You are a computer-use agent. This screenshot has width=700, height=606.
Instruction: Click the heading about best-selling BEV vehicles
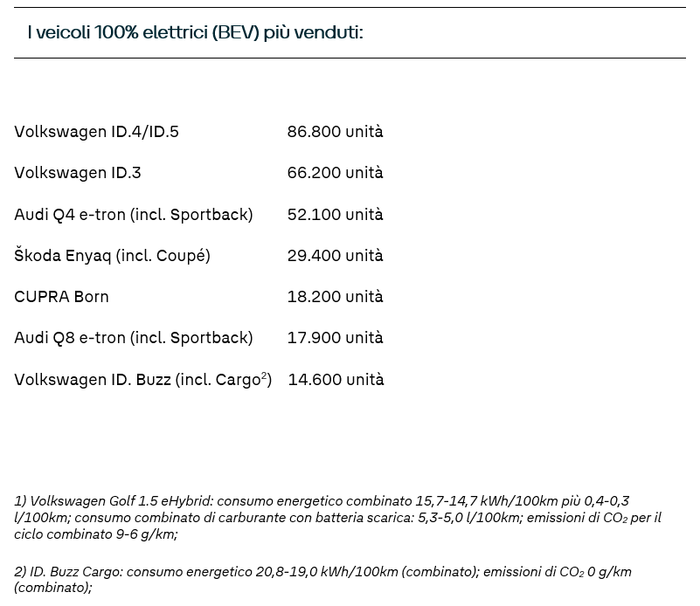195,33
